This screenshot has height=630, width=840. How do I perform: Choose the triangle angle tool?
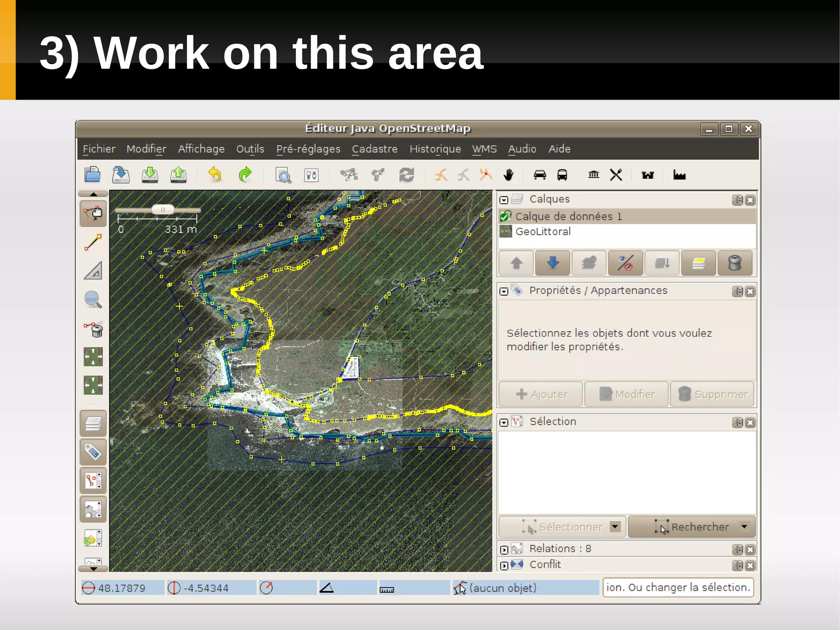(x=93, y=271)
